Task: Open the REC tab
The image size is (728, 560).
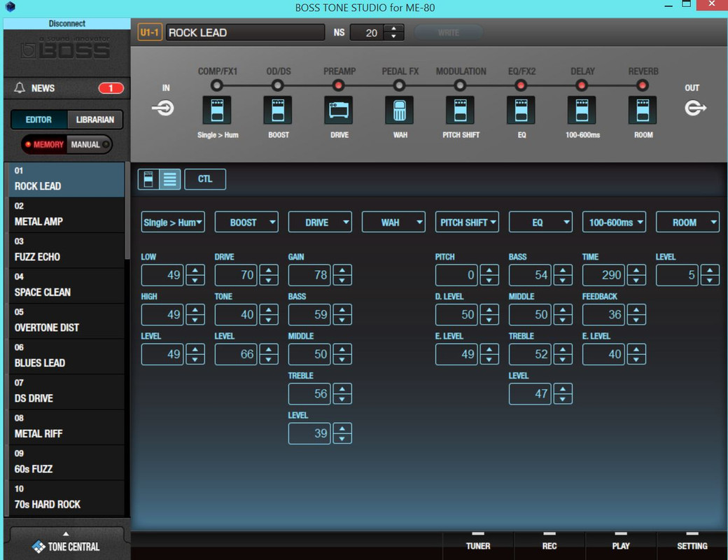Action: click(x=549, y=545)
